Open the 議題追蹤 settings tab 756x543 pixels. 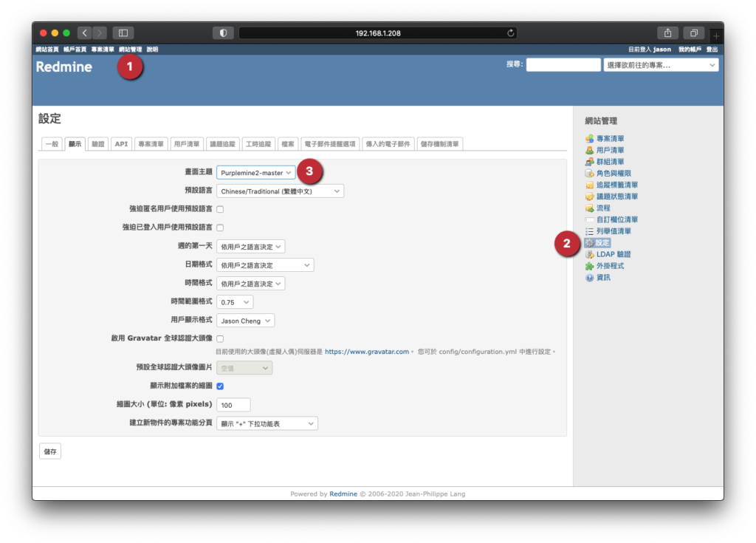click(223, 144)
